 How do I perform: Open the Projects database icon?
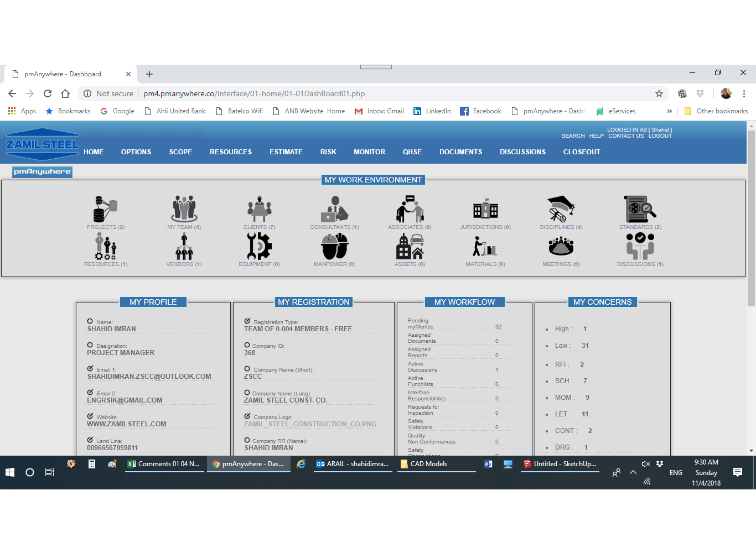tap(105, 209)
